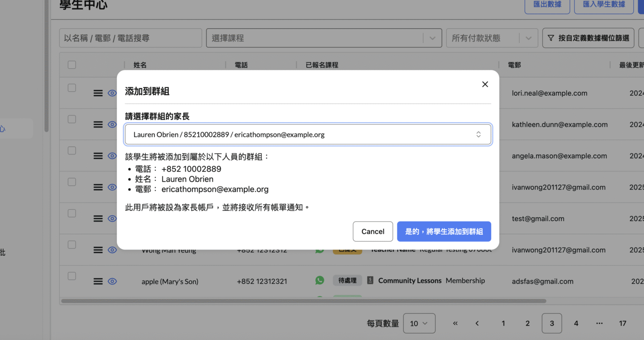The image size is (644, 340).
Task: Check the checkbox for the apple (Mary's Son) row
Action: (x=72, y=276)
